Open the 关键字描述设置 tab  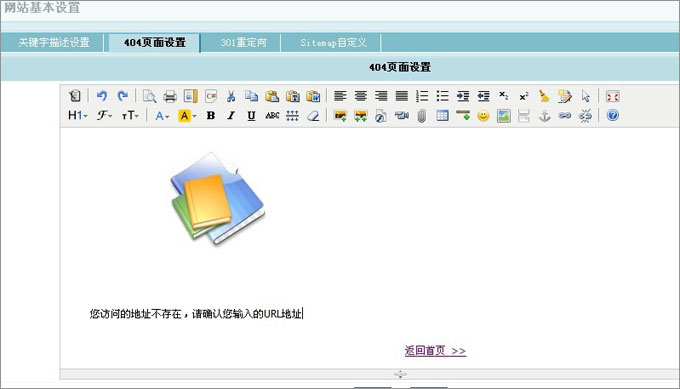(54, 42)
